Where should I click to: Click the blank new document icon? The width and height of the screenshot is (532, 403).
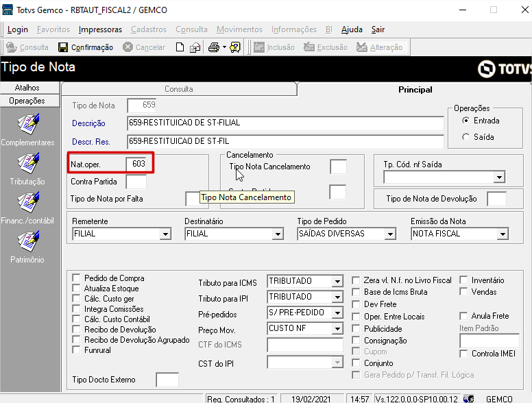tap(180, 47)
